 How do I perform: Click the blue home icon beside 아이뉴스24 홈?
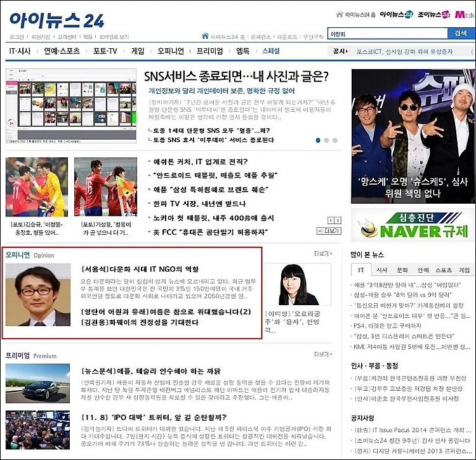pos(205,36)
